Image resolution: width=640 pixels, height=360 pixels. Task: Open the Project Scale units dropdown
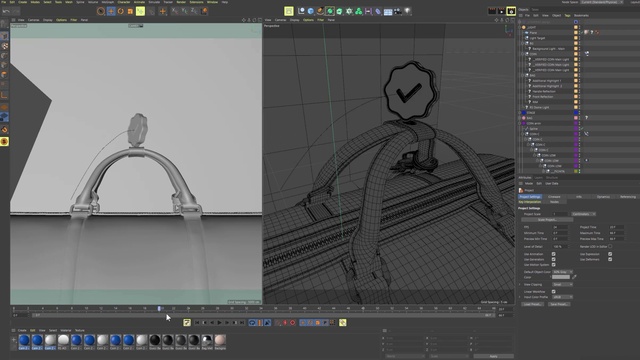(x=583, y=214)
